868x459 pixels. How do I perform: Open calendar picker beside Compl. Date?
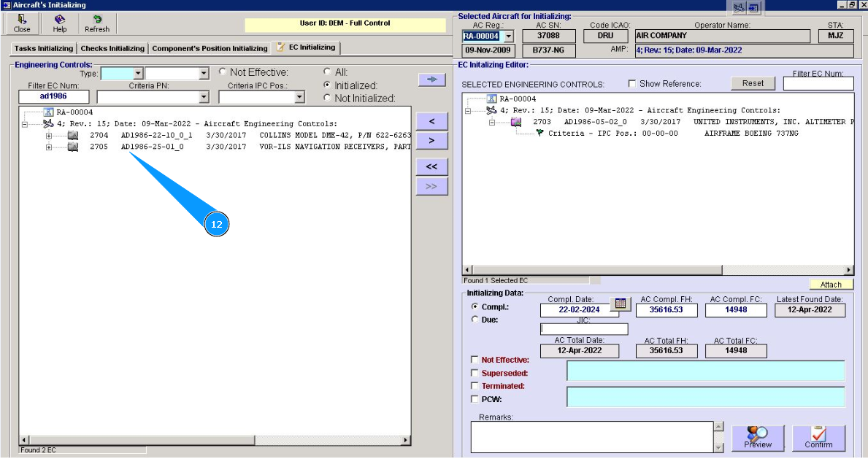click(x=620, y=304)
